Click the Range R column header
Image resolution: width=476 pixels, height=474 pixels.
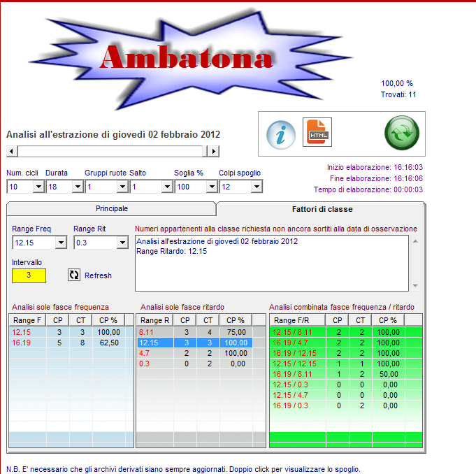[x=154, y=320]
